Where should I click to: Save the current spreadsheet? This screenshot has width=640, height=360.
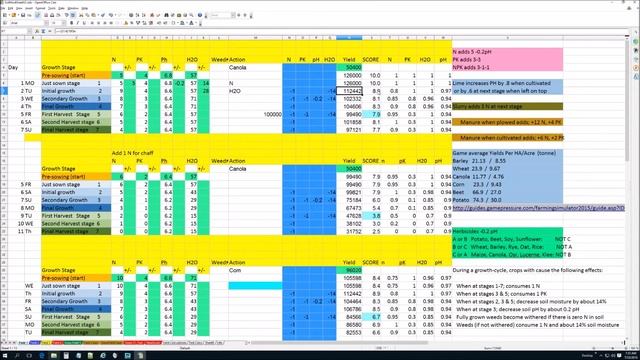(23, 15)
